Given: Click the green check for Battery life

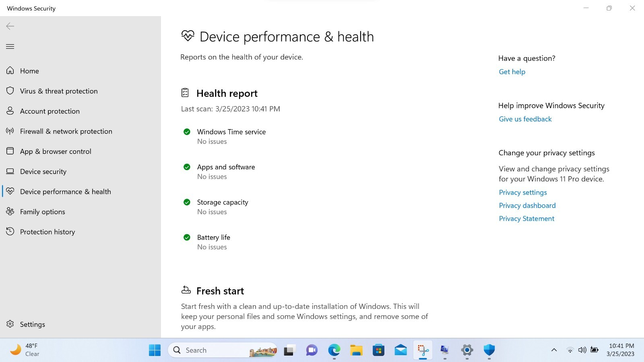Looking at the screenshot, I should coord(187,237).
